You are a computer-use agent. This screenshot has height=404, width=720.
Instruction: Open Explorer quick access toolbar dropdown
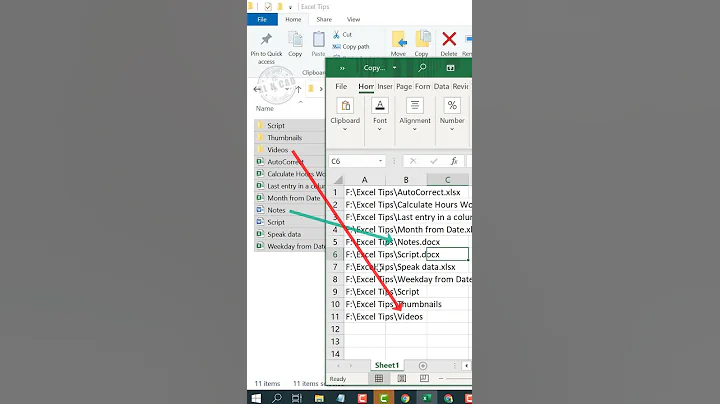[x=290, y=7]
